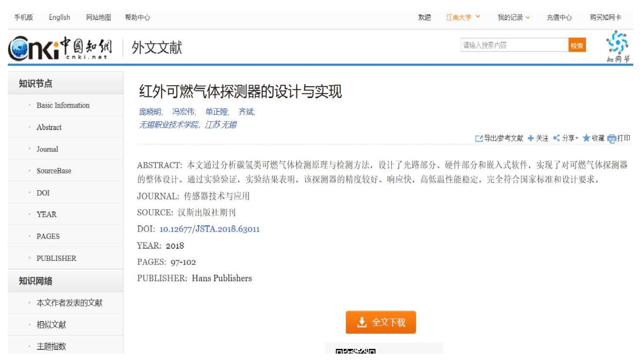This screenshot has width=641, height=364.
Task: Select 相似文献 in the sidebar
Action: 52,325
